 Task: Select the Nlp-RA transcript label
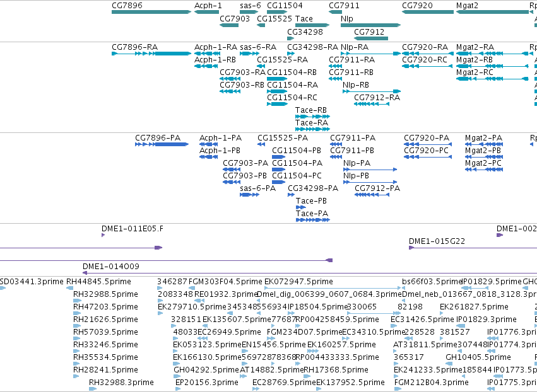coord(355,47)
